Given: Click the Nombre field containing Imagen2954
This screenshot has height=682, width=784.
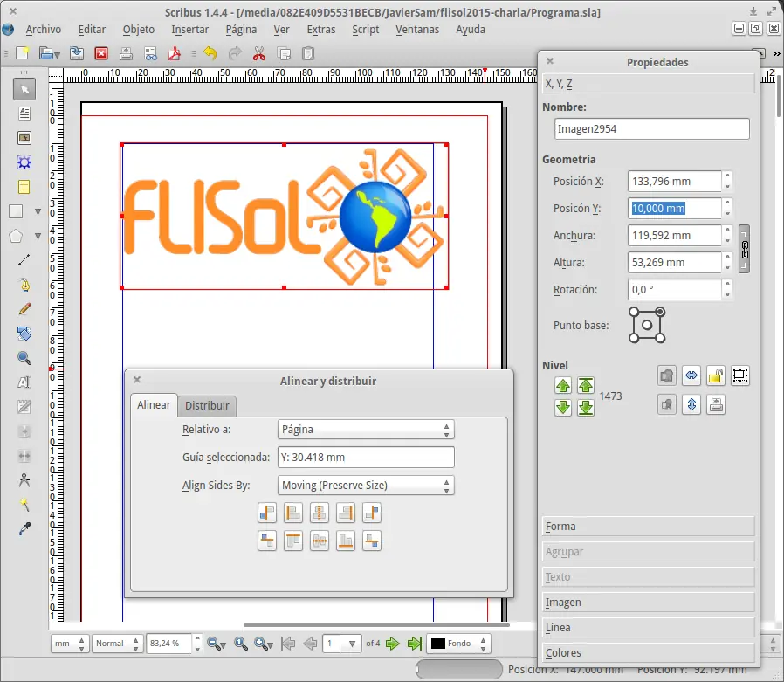Looking at the screenshot, I should point(652,129).
